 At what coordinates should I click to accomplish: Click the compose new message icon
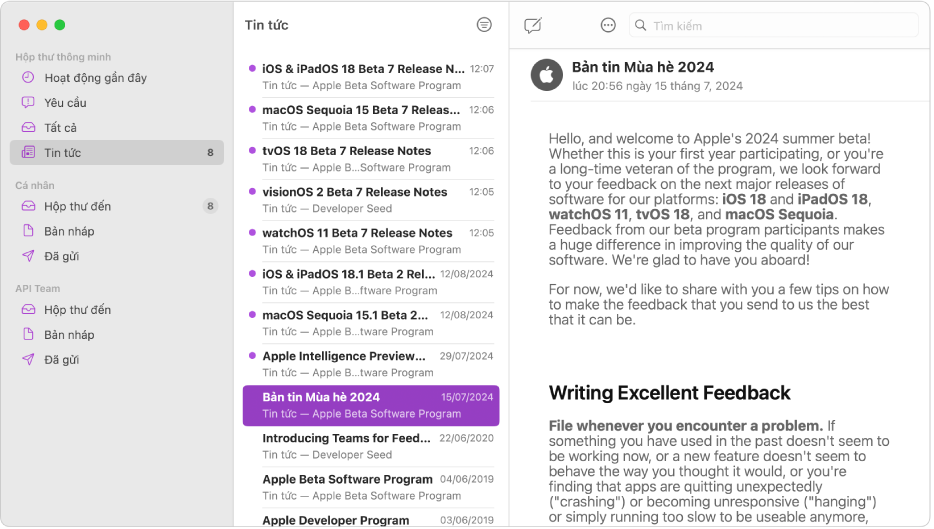point(533,25)
